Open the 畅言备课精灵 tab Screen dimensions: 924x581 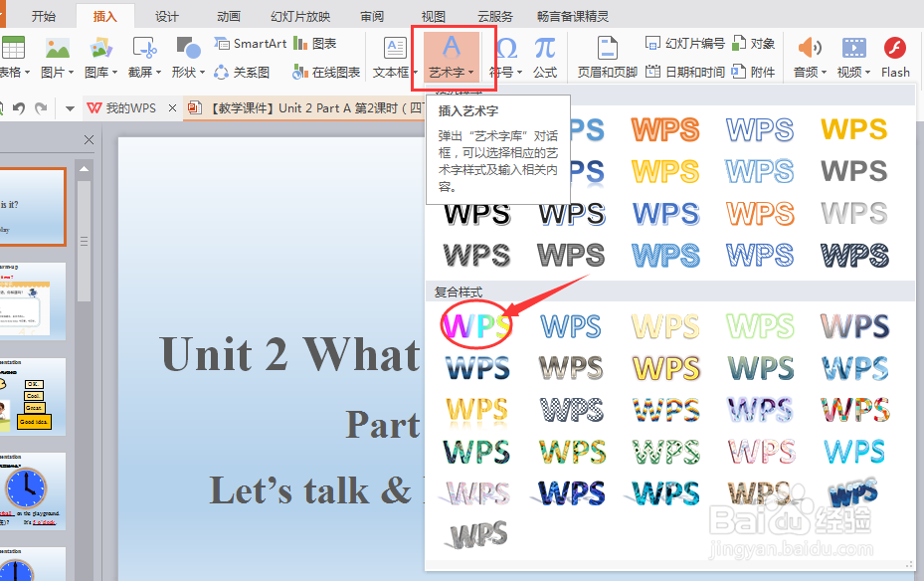point(573,16)
